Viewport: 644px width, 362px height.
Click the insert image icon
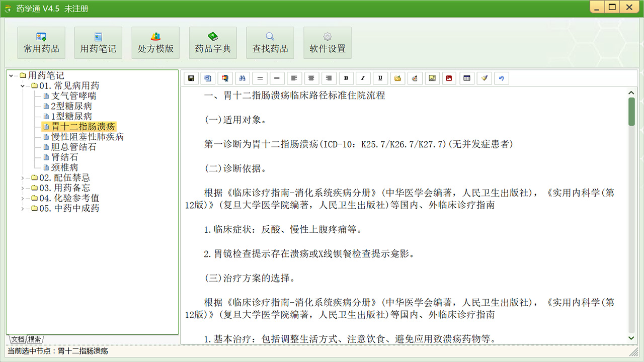(x=432, y=78)
